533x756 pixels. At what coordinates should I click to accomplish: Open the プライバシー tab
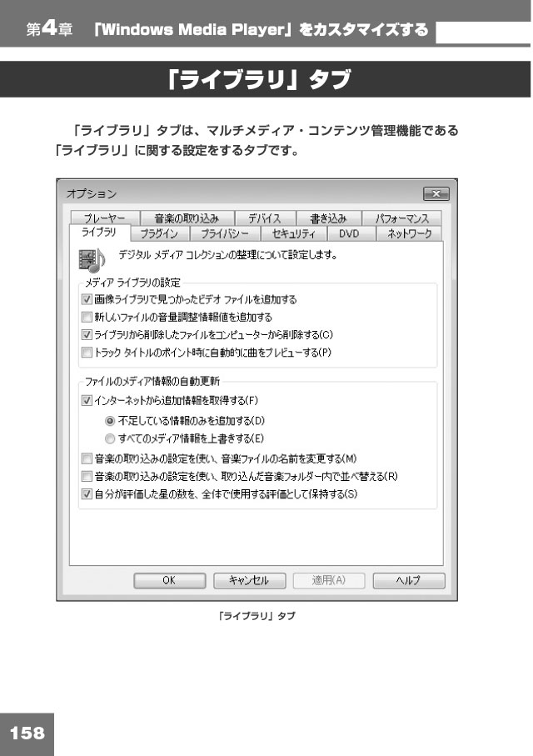pos(225,234)
